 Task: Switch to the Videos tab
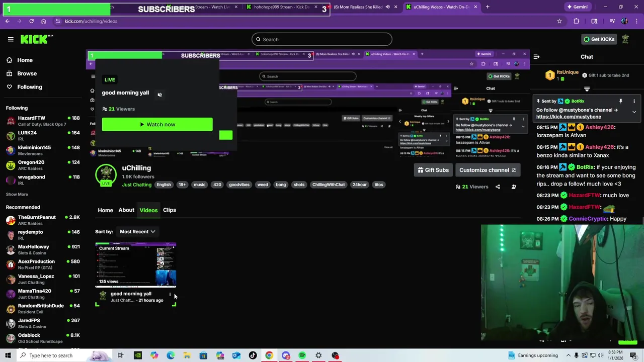pos(148,210)
